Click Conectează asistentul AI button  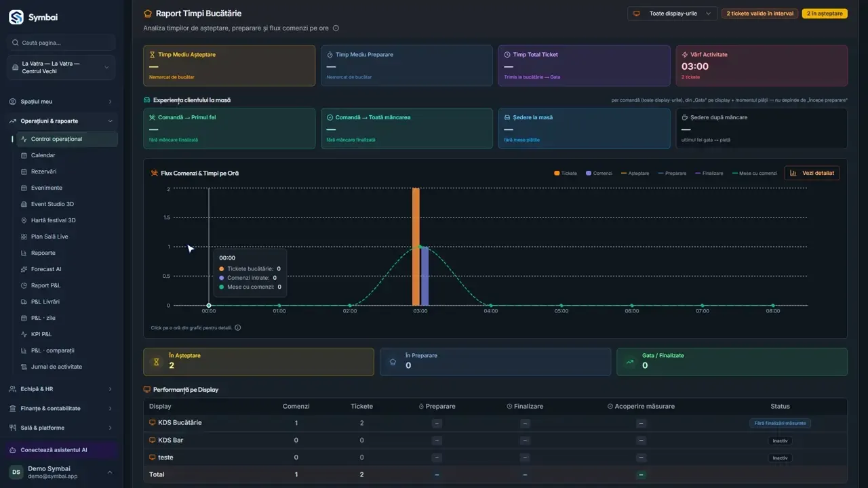pos(62,450)
